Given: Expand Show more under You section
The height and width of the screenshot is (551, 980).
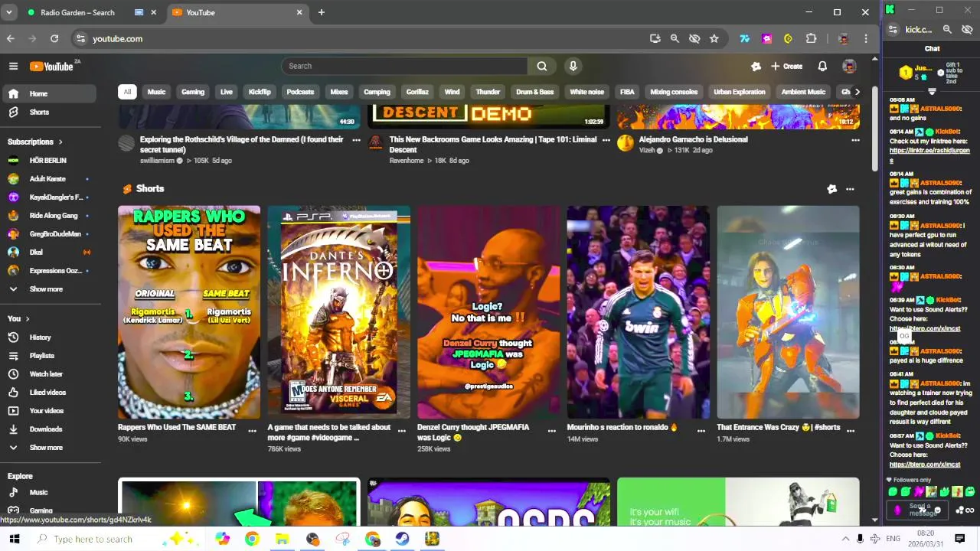Looking at the screenshot, I should coord(50,448).
